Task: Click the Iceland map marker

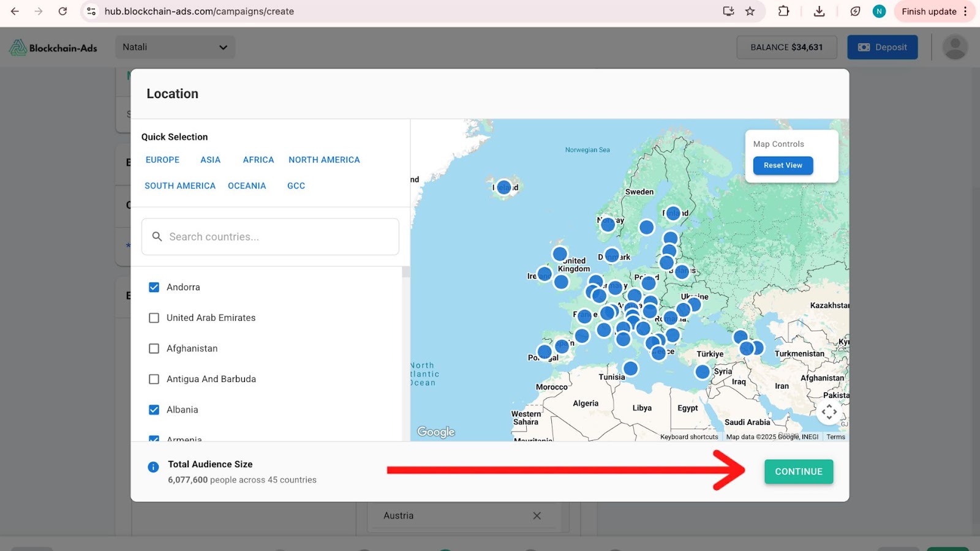Action: 504,187
